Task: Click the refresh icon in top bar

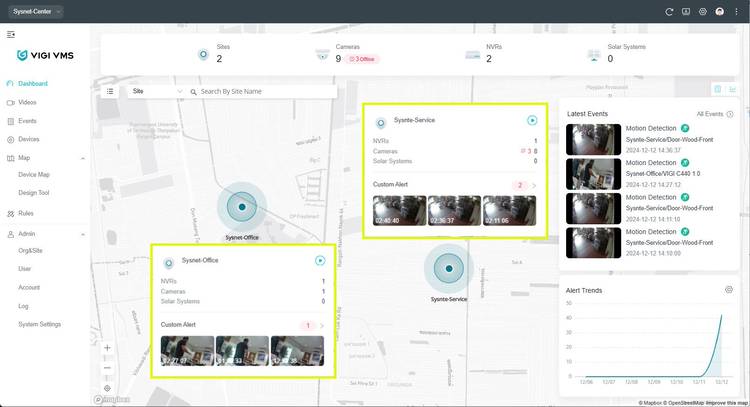Action: 669,11
